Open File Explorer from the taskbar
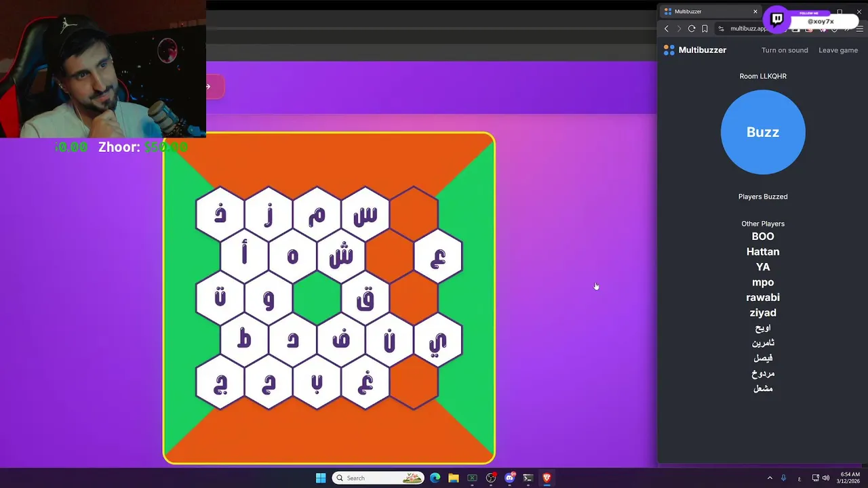868x488 pixels. [x=454, y=478]
